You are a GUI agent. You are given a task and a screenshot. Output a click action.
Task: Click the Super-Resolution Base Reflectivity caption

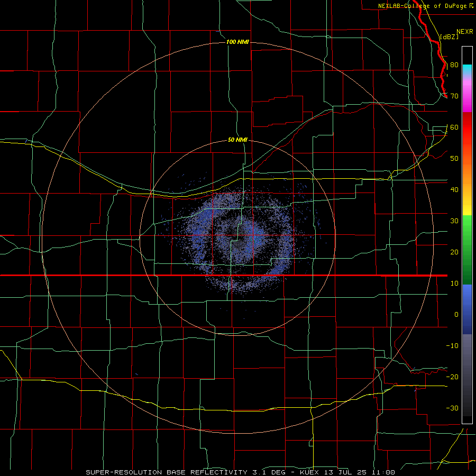coord(240,472)
